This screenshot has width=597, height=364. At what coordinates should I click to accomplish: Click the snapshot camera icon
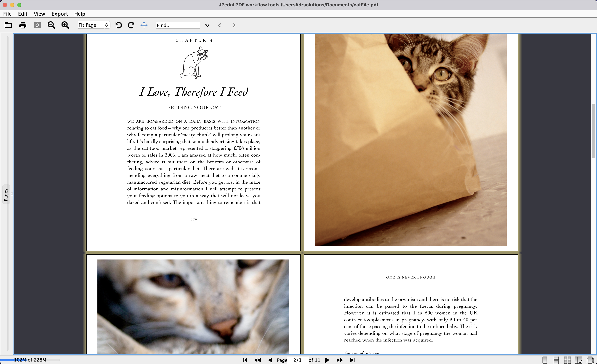37,25
